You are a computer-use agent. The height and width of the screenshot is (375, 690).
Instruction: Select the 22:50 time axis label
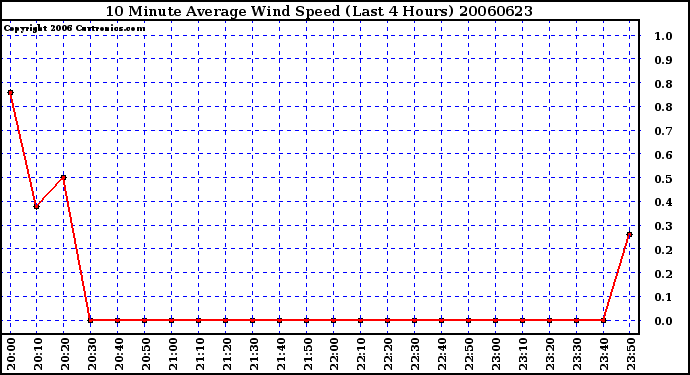[x=470, y=354]
